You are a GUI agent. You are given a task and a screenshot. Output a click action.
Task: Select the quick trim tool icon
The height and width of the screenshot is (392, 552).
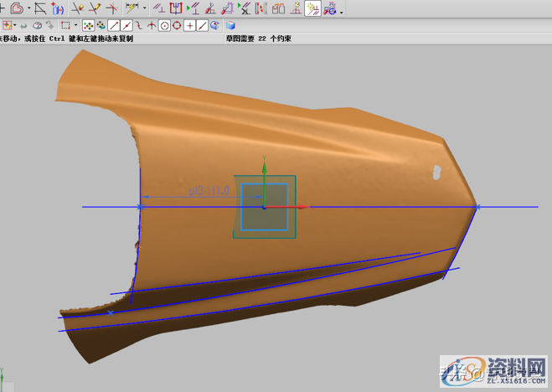point(77,9)
